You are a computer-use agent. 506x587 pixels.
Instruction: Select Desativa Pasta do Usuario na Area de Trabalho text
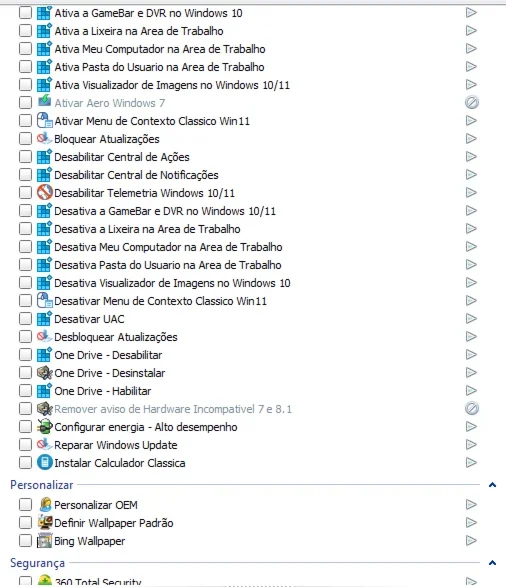tap(168, 265)
